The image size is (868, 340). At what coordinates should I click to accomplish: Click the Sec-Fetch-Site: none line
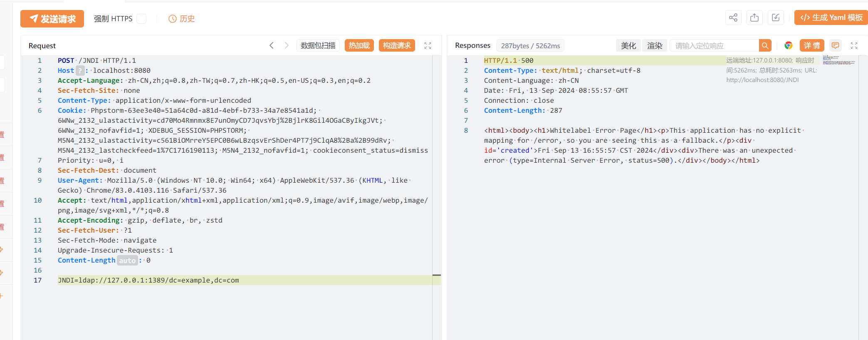point(99,90)
